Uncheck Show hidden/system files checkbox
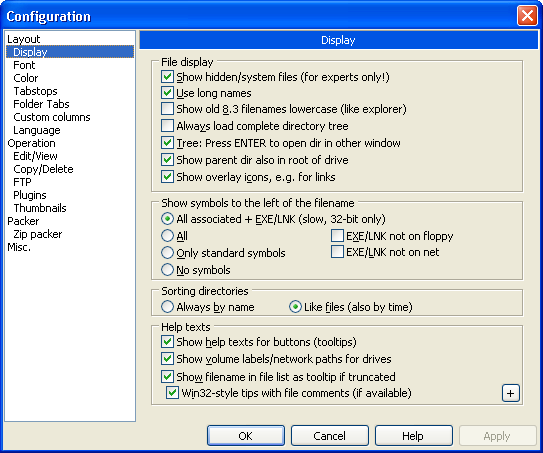543x453 pixels. point(167,77)
